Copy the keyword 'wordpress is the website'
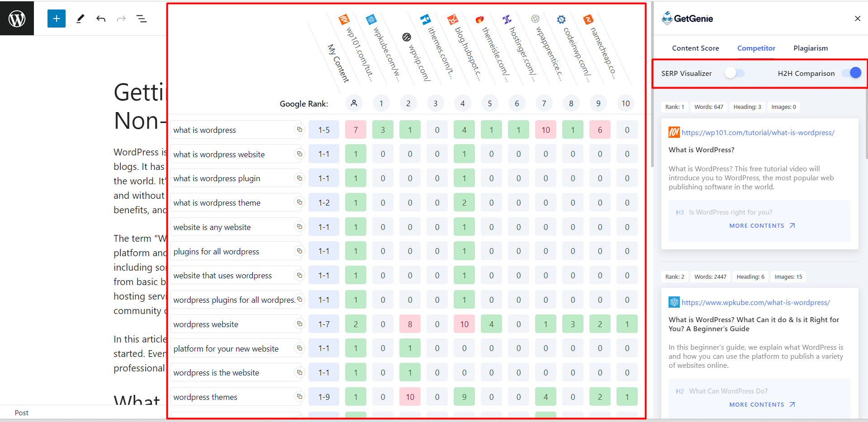This screenshot has height=422, width=868. tap(299, 372)
